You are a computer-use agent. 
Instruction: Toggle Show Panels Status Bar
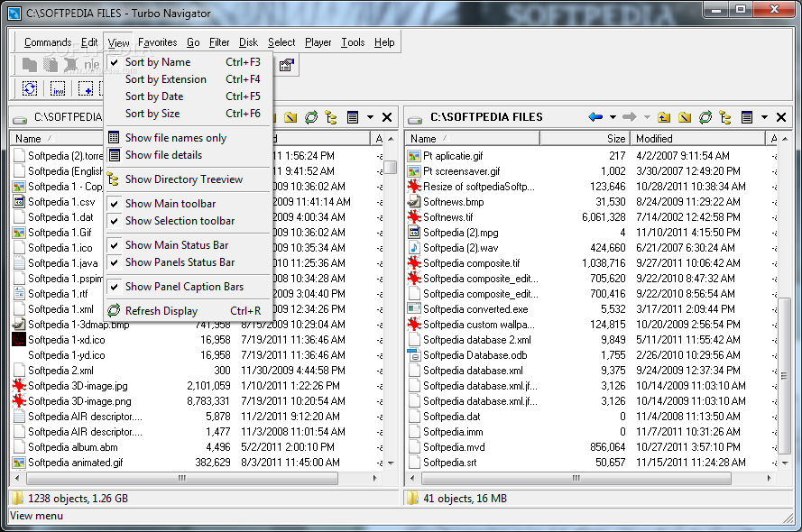189,262
